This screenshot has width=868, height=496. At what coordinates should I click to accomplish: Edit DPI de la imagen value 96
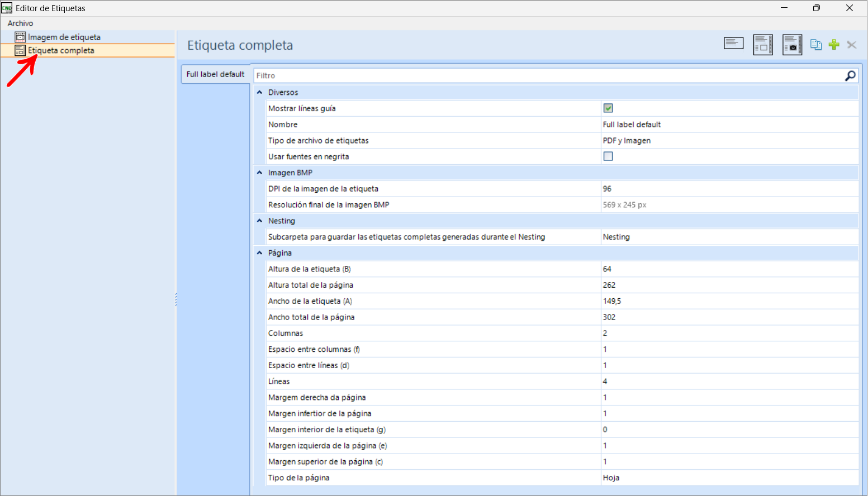729,189
